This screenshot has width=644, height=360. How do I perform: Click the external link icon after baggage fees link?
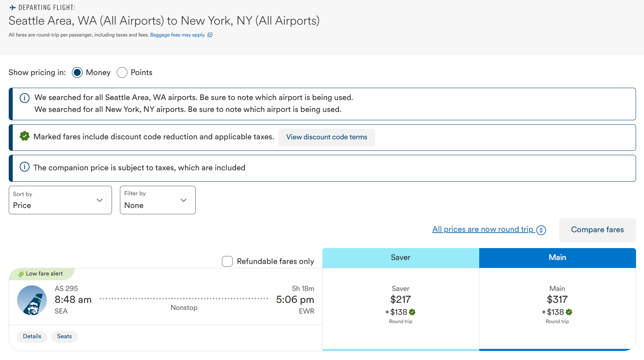coord(210,35)
